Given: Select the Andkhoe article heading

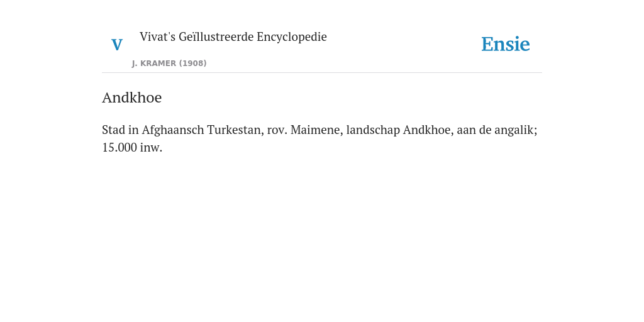Looking at the screenshot, I should tap(132, 97).
